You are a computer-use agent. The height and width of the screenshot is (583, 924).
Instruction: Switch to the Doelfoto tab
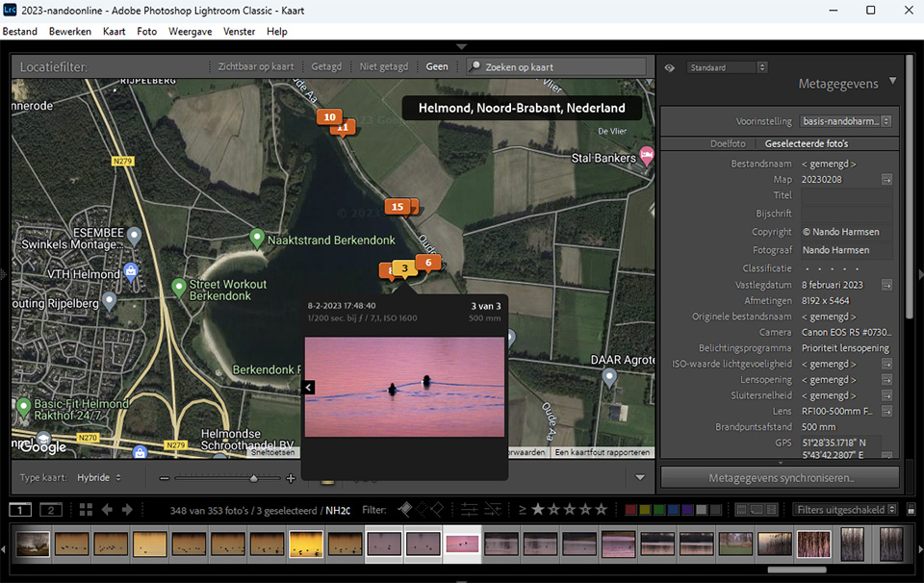(728, 143)
